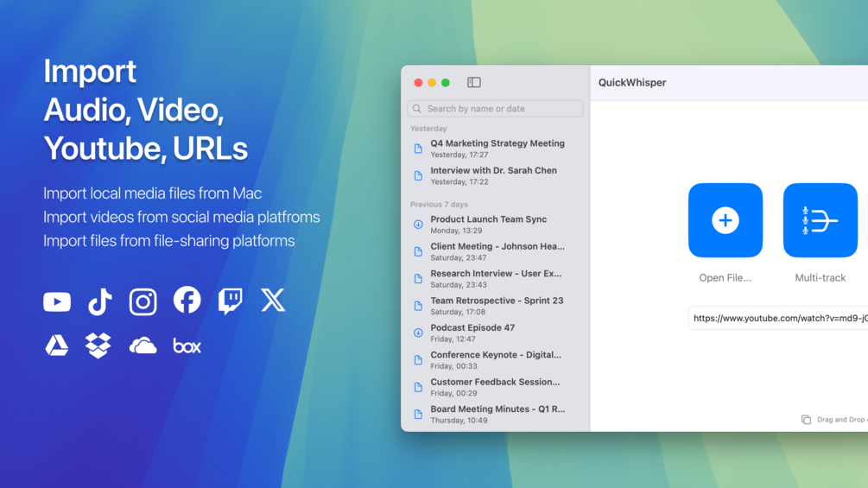Screen dimensions: 868x488
Task: Click the Monday, 13:29 timestamp
Action: [x=456, y=231]
